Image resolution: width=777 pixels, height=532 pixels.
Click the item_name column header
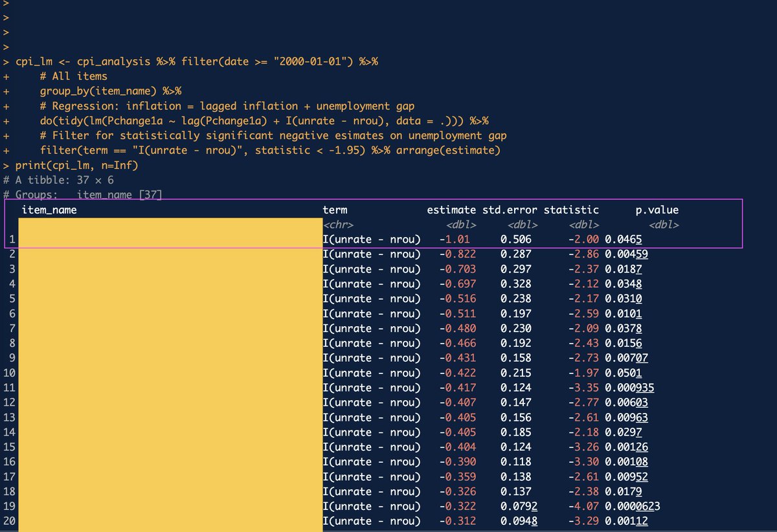pos(49,210)
